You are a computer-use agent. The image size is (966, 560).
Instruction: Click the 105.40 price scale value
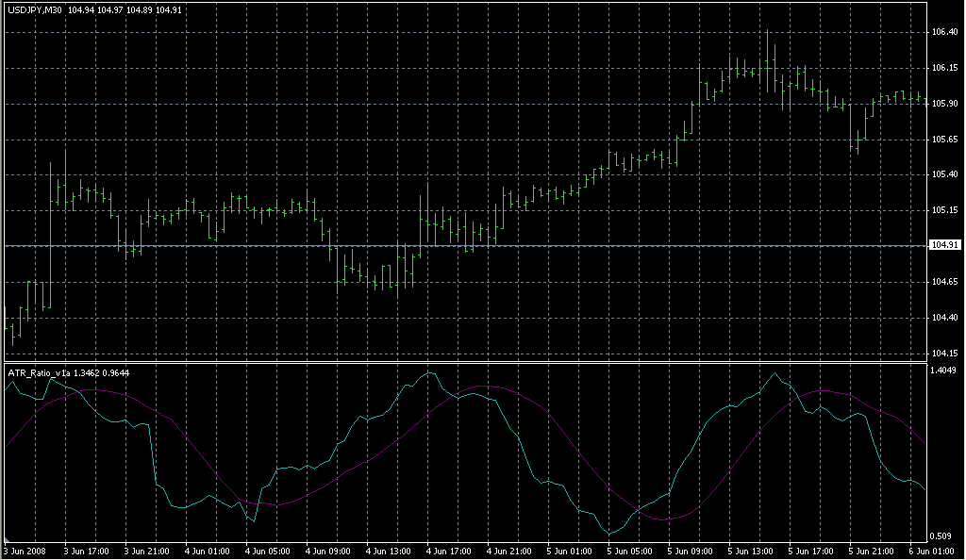tap(944, 174)
